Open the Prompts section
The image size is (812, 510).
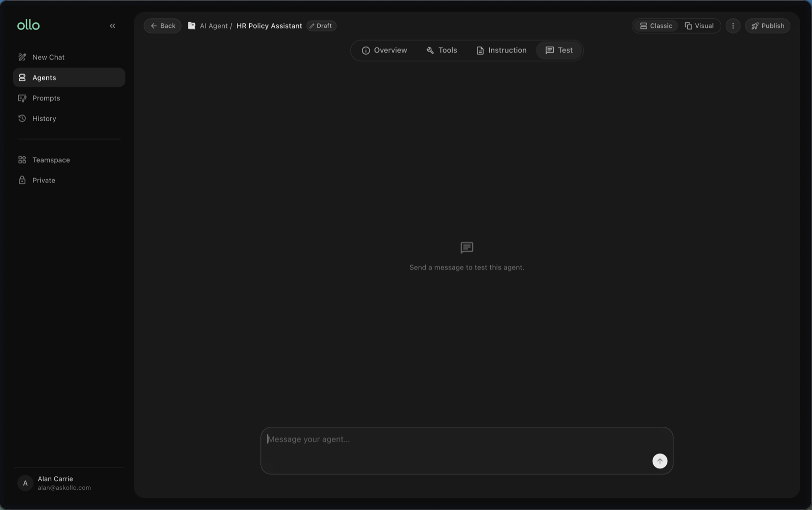click(x=69, y=98)
